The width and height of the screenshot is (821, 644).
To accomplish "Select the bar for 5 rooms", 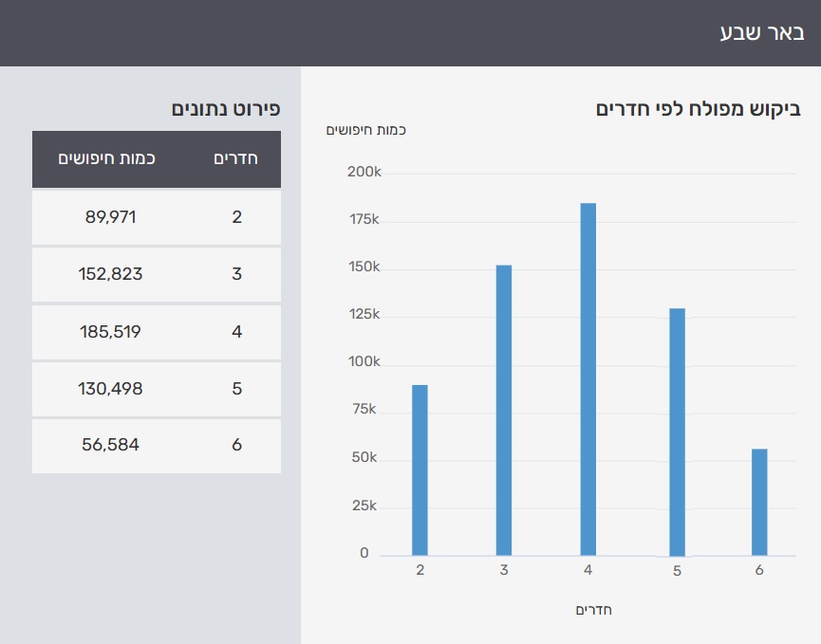I will point(677,432).
